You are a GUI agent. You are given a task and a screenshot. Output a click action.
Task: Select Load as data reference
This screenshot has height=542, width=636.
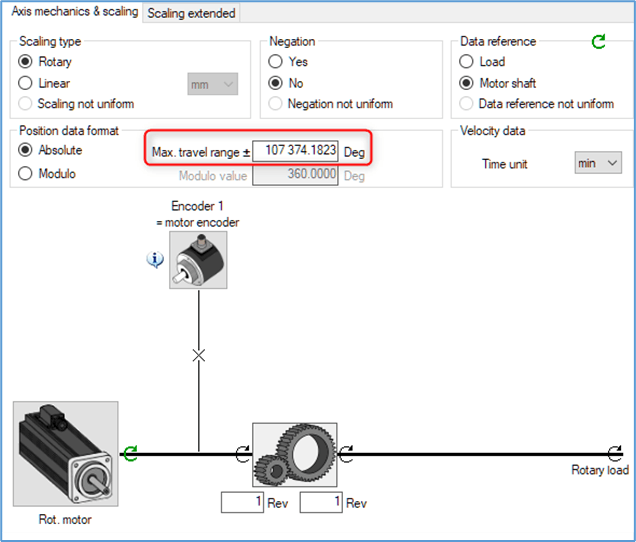point(467,62)
